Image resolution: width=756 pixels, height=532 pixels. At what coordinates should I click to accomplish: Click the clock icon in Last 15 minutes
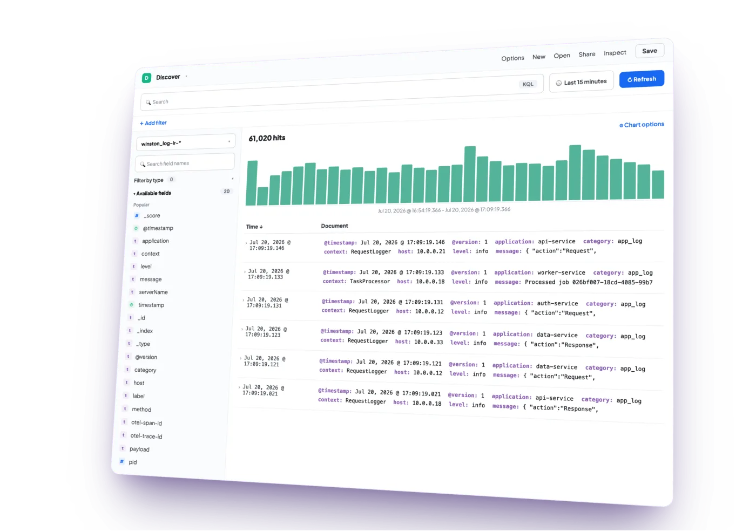point(559,83)
